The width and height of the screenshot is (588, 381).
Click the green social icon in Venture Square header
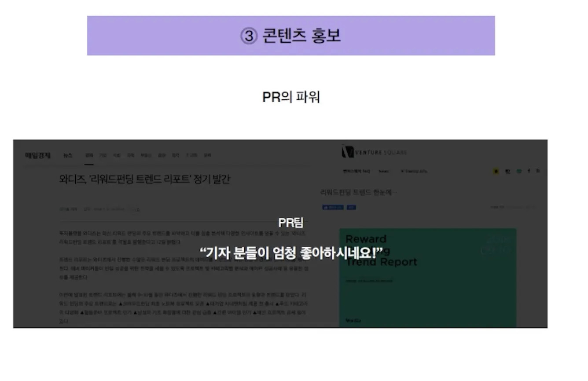coord(518,171)
